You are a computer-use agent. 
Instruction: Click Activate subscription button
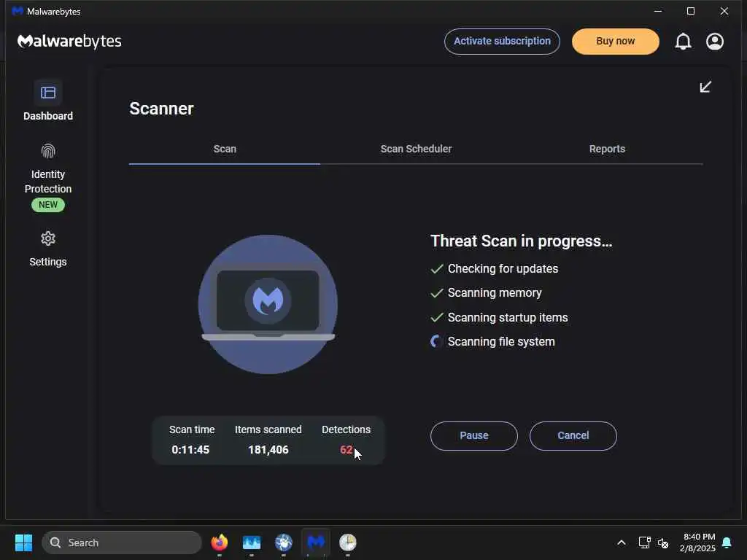click(x=502, y=42)
